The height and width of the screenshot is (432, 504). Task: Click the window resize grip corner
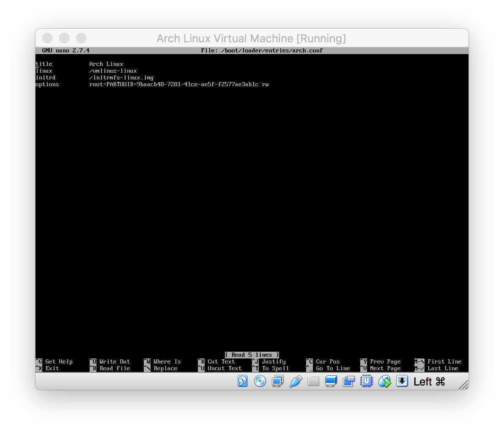463,385
